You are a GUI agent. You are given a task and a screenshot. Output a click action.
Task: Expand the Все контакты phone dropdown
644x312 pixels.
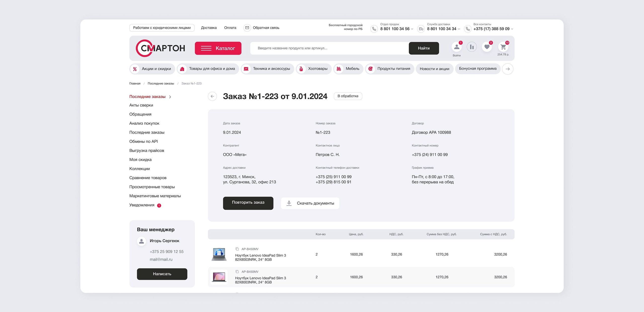512,29
